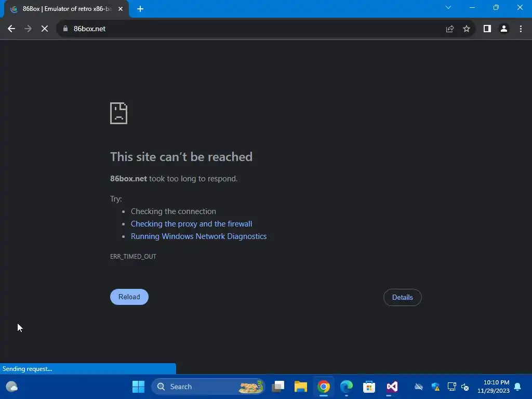Share this page using the share icon
532x399 pixels.
click(450, 29)
